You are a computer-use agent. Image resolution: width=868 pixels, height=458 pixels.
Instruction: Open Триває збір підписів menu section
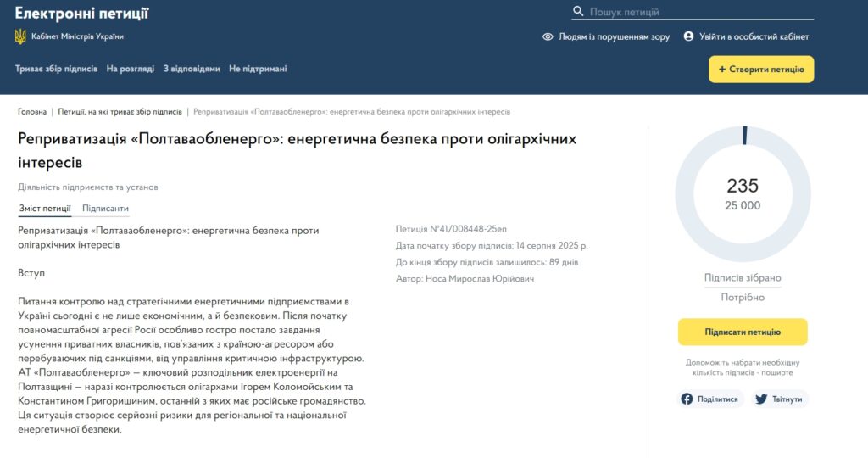pyautogui.click(x=56, y=69)
